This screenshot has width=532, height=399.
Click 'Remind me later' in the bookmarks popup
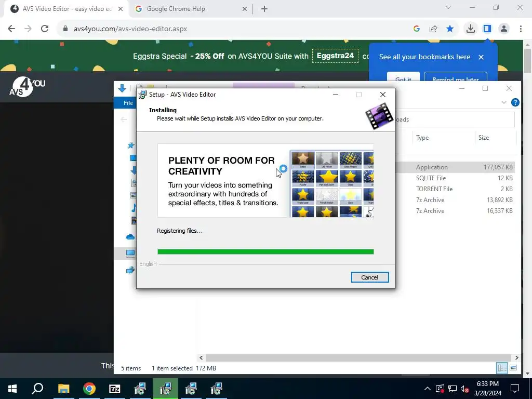[455, 77]
